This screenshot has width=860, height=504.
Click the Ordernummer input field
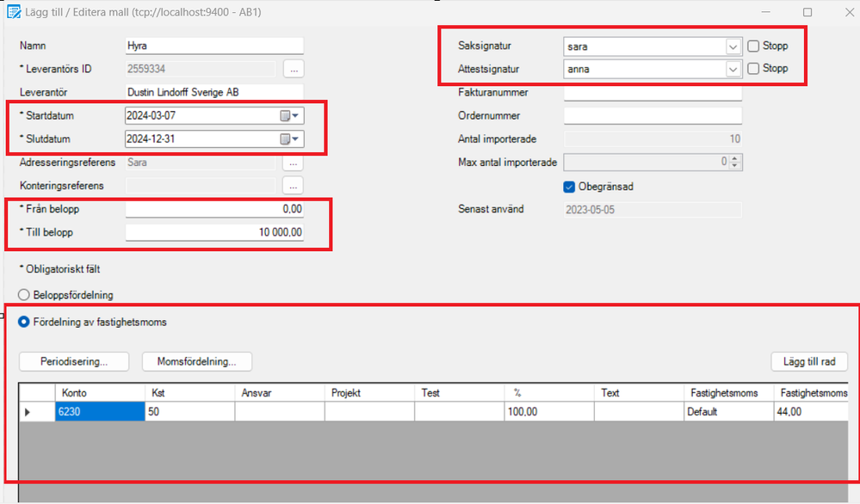[x=653, y=115]
